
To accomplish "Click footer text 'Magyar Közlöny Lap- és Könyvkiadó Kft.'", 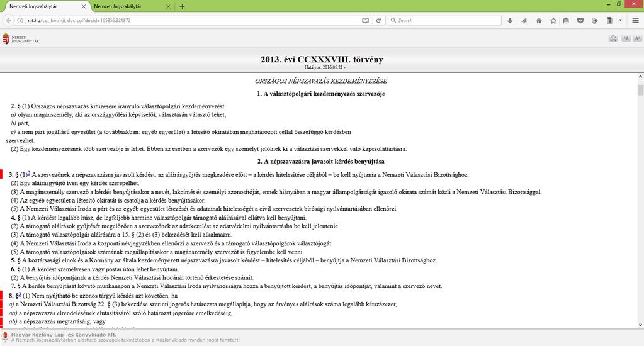I will coord(64,335).
